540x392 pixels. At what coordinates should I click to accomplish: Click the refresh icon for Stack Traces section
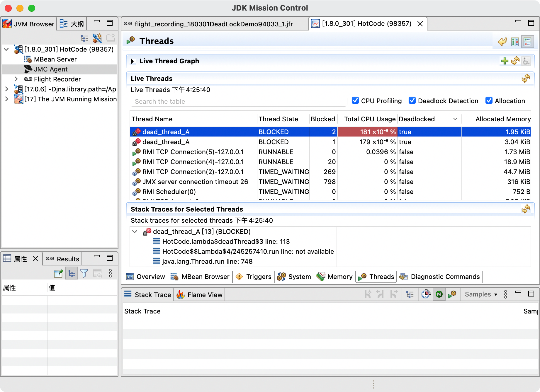[x=526, y=209]
